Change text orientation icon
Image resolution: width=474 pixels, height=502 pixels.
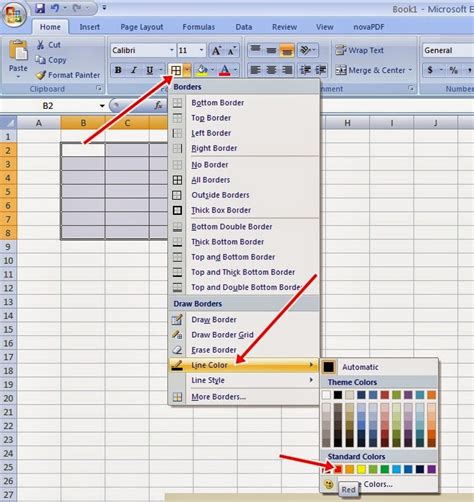click(308, 51)
